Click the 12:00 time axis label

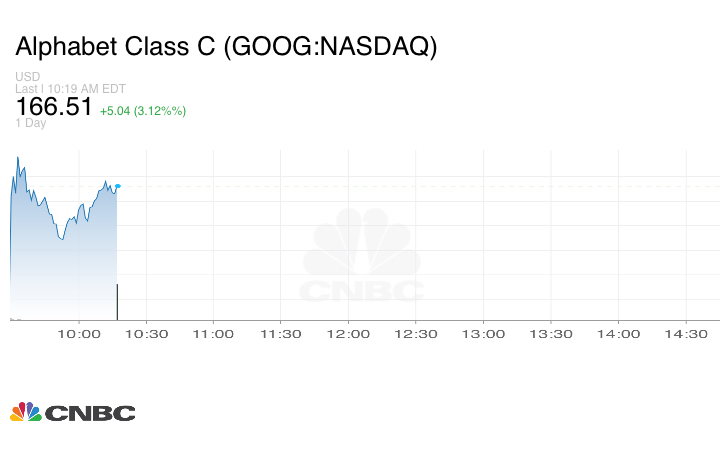point(348,334)
